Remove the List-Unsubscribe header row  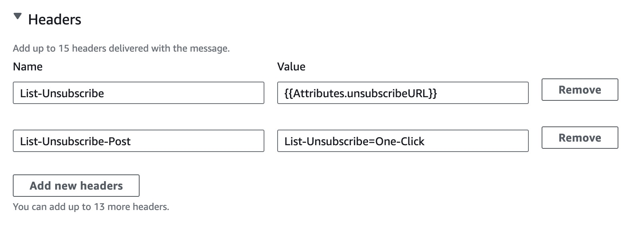(580, 90)
